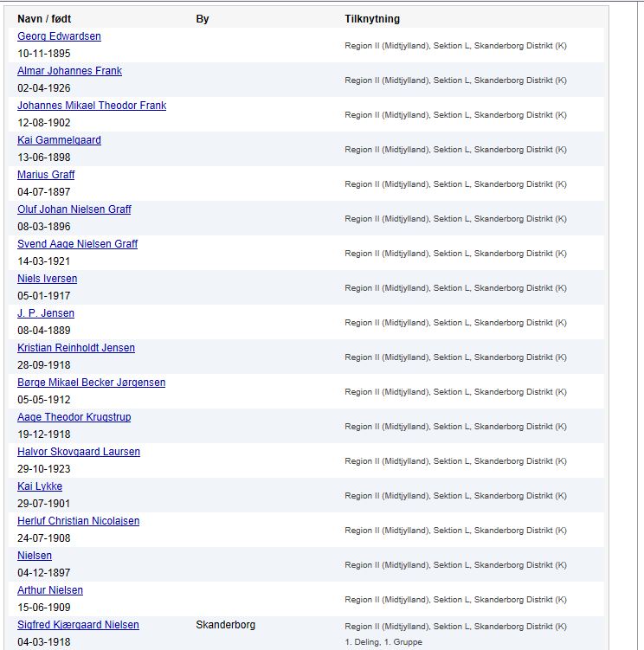Select the J. P. Jensen entry
644x650 pixels.
tap(46, 313)
